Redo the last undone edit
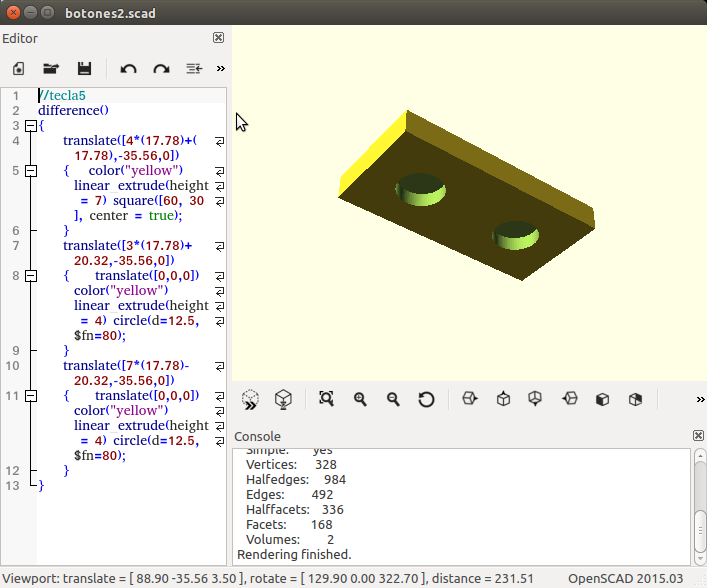 (x=161, y=69)
